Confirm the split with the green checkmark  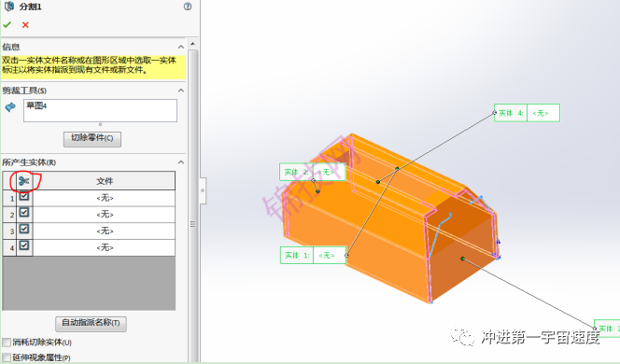tap(7, 25)
